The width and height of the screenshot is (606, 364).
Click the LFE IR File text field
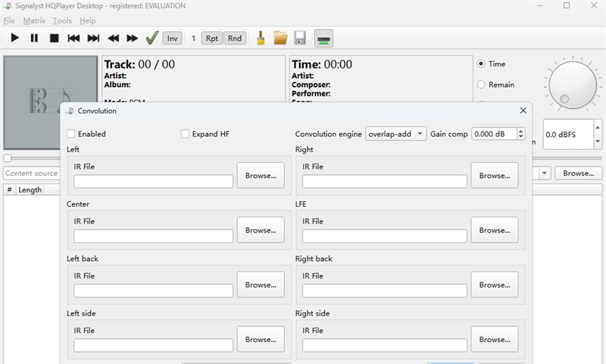[x=385, y=236]
